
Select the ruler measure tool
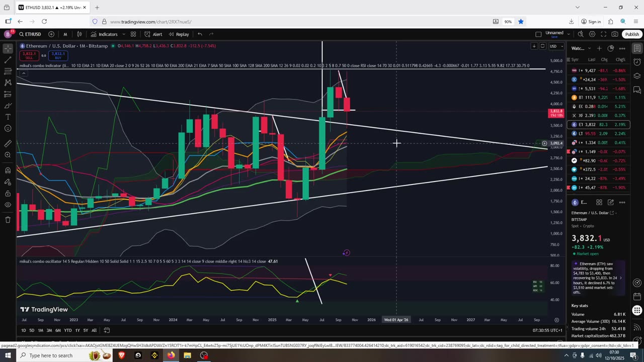pyautogui.click(x=8, y=143)
